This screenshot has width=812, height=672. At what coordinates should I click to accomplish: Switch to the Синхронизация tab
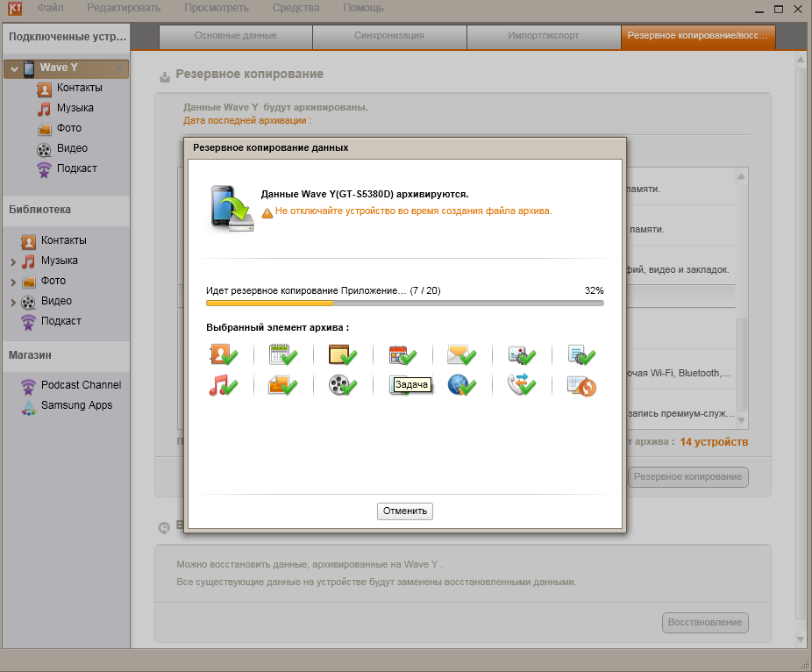coord(389,36)
